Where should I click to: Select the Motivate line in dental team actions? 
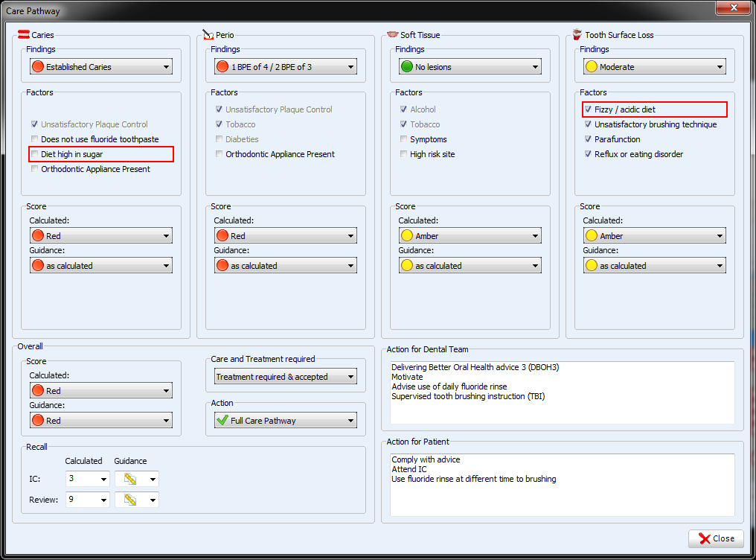(x=407, y=378)
